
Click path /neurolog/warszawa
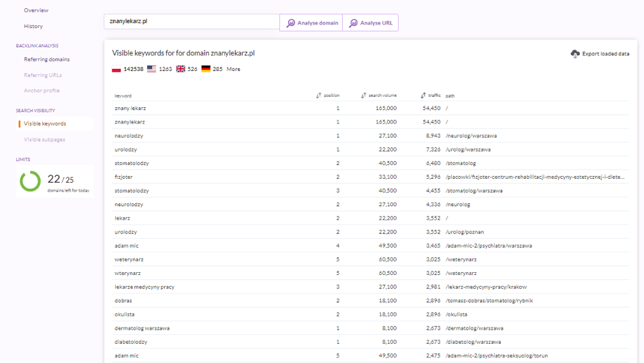(471, 136)
